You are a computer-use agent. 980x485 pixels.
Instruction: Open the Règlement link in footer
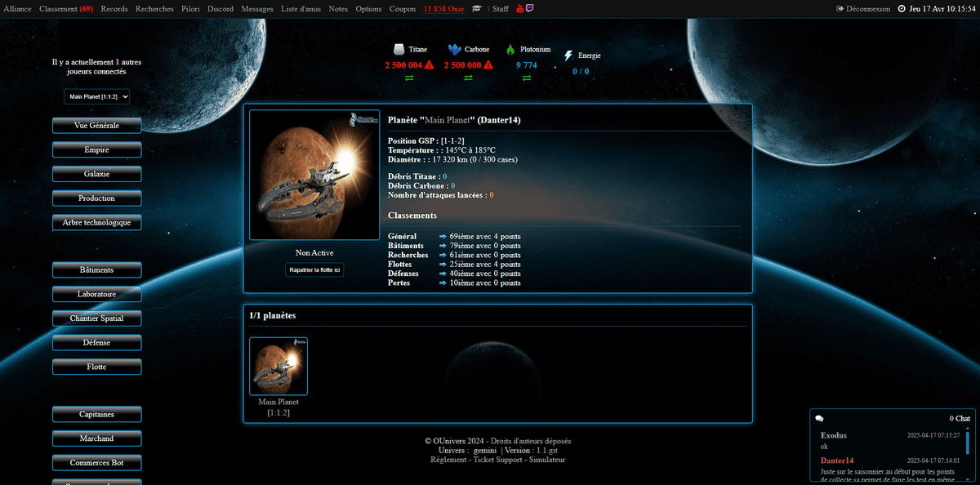point(450,460)
